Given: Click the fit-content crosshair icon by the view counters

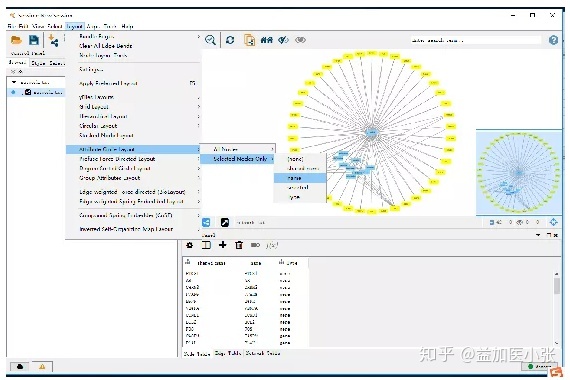Looking at the screenshot, I should coord(553,222).
